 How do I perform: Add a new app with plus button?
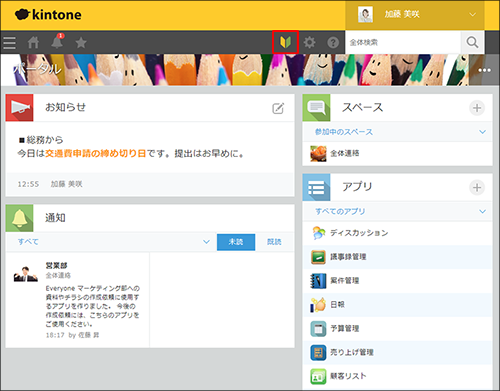point(477,187)
